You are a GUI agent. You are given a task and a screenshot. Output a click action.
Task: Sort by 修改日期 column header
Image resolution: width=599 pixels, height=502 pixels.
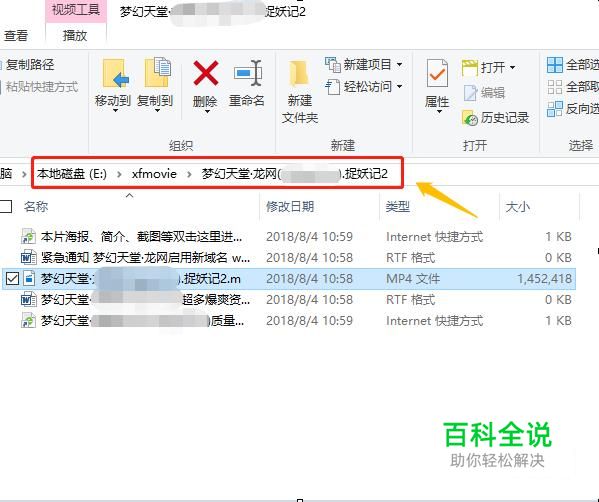pyautogui.click(x=290, y=207)
